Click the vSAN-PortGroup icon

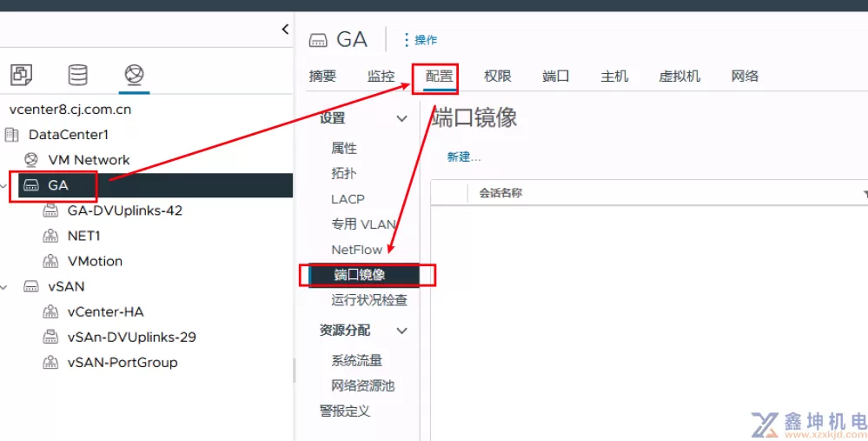tap(50, 363)
